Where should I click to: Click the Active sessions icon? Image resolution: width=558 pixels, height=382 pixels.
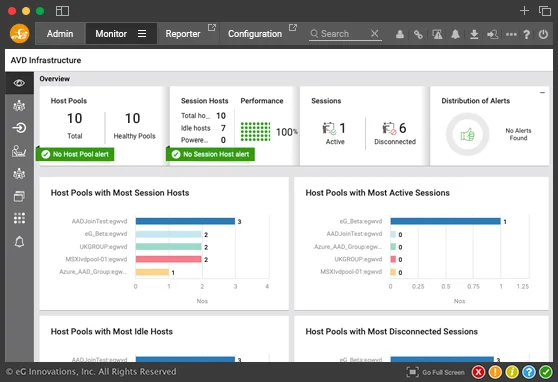tap(329, 129)
